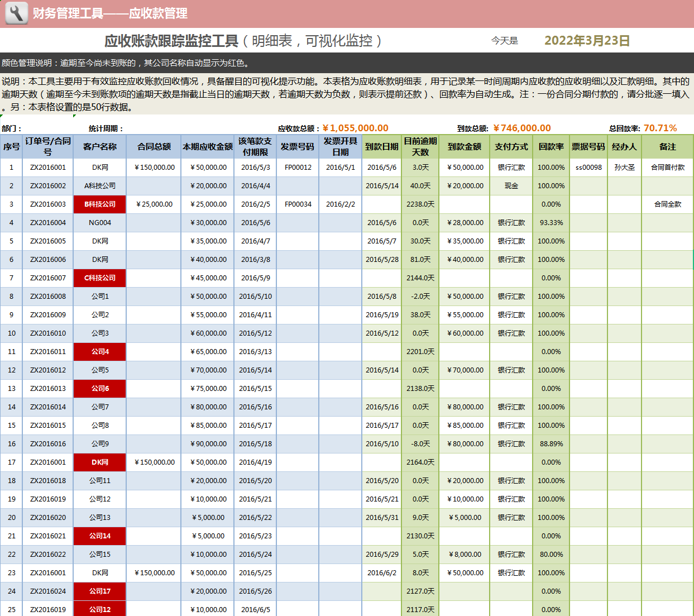
Task: Click the 回款率 column header
Action: [551, 147]
